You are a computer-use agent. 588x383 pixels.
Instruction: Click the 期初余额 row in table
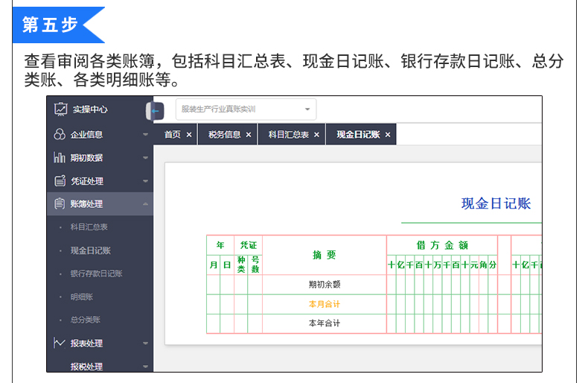coord(325,285)
